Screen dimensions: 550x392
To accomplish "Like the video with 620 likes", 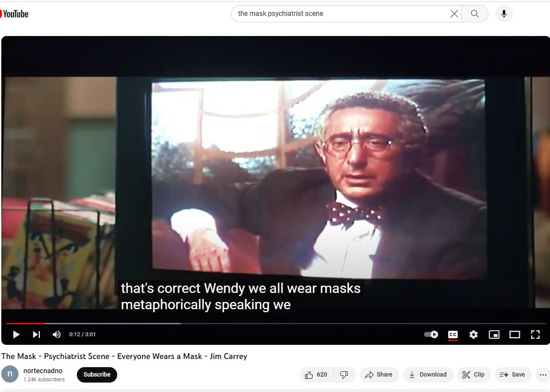I will coord(316,374).
